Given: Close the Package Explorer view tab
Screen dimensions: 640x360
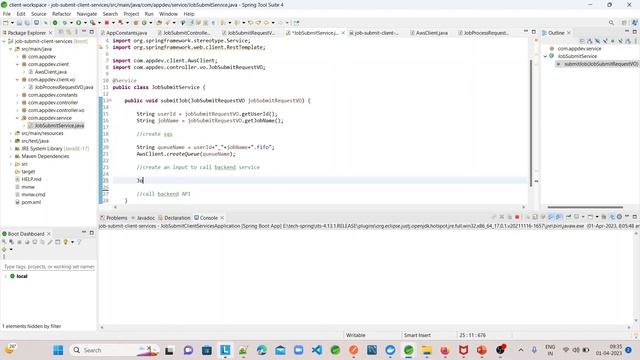Looking at the screenshot, I should pos(51,33).
